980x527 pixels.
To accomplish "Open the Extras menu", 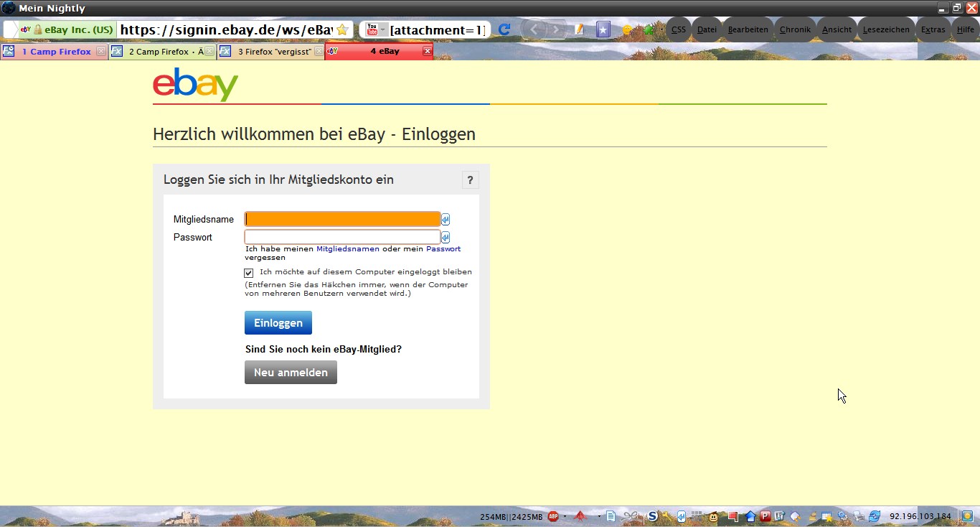I will coord(933,29).
